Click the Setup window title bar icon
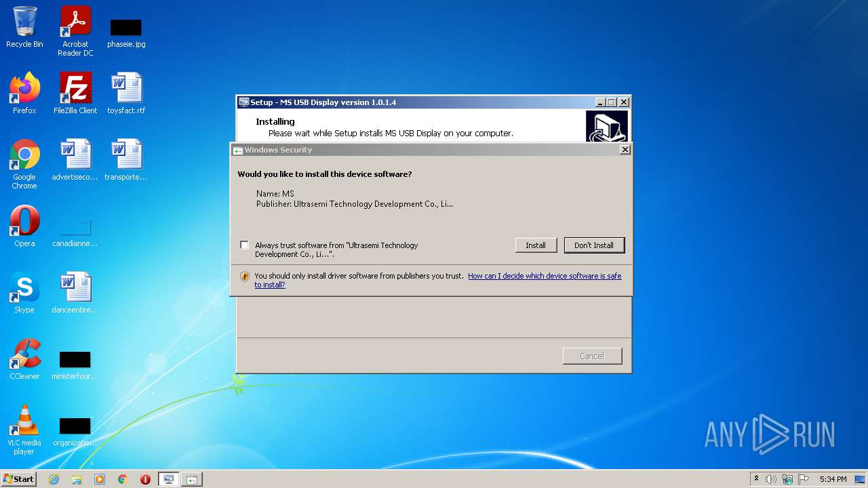The image size is (868, 488). pos(243,102)
